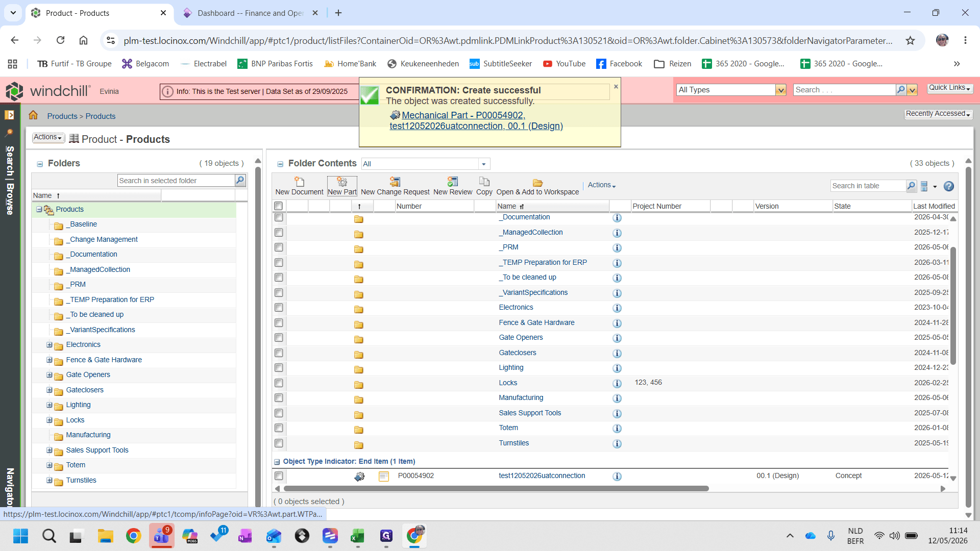
Task: Toggle the select-all checkbox in table header
Action: click(279, 206)
